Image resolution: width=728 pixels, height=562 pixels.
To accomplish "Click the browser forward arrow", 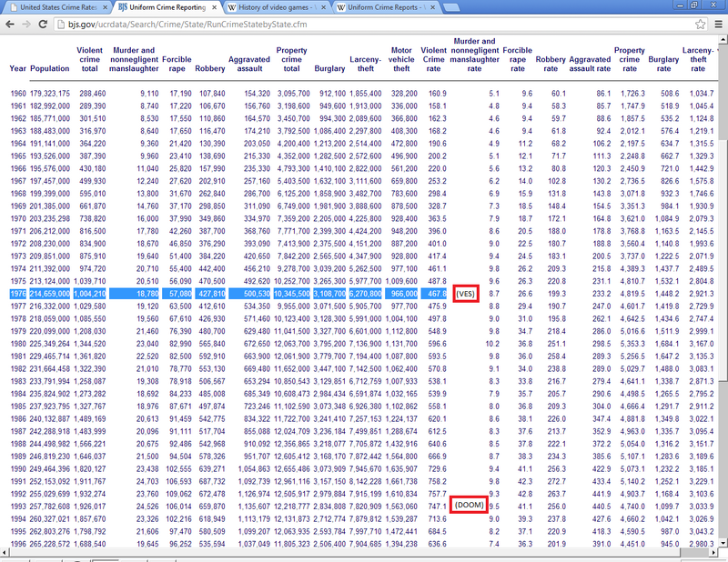I will (26, 25).
